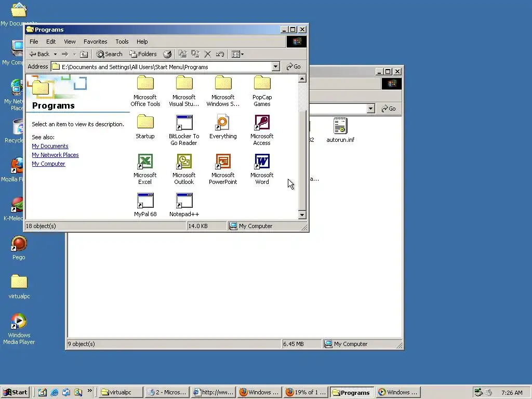This screenshot has width=532, height=399.
Task: Select the Everything shortcut
Action: point(223,127)
